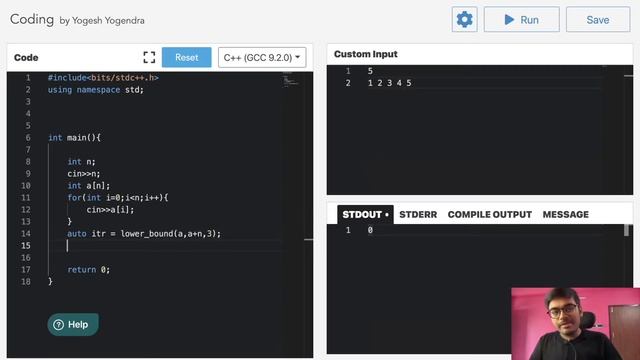Reset the code editor
The image size is (640, 360).
click(187, 57)
